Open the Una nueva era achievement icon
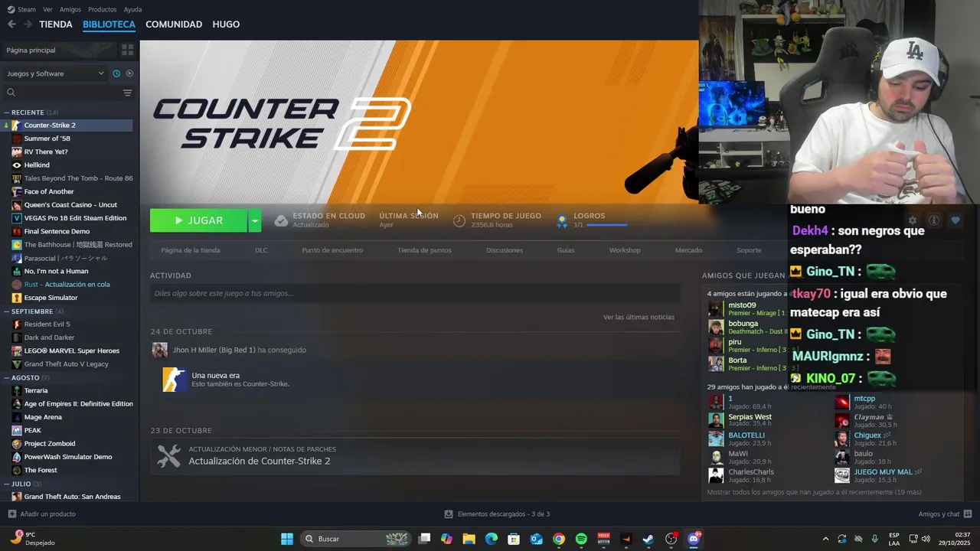The width and height of the screenshot is (980, 551). point(175,380)
